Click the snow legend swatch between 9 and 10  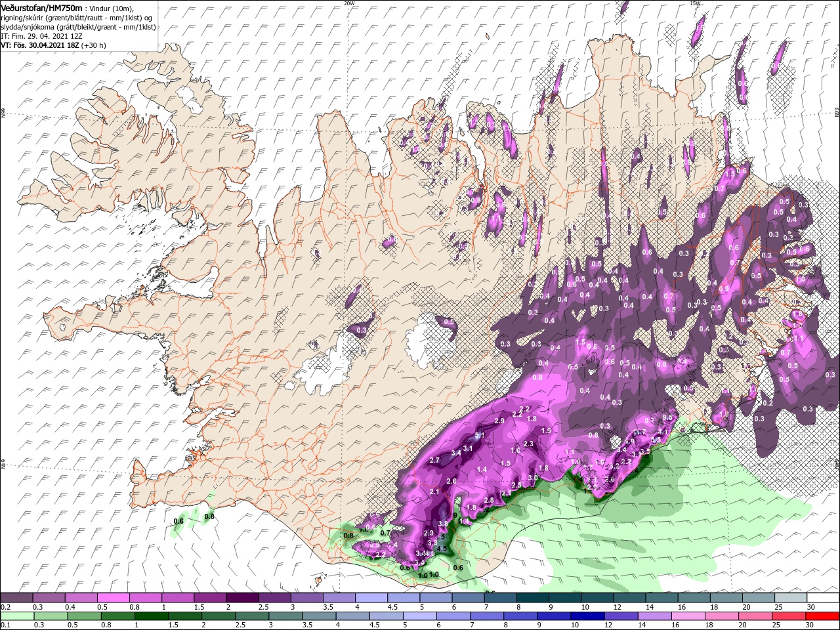(564, 598)
